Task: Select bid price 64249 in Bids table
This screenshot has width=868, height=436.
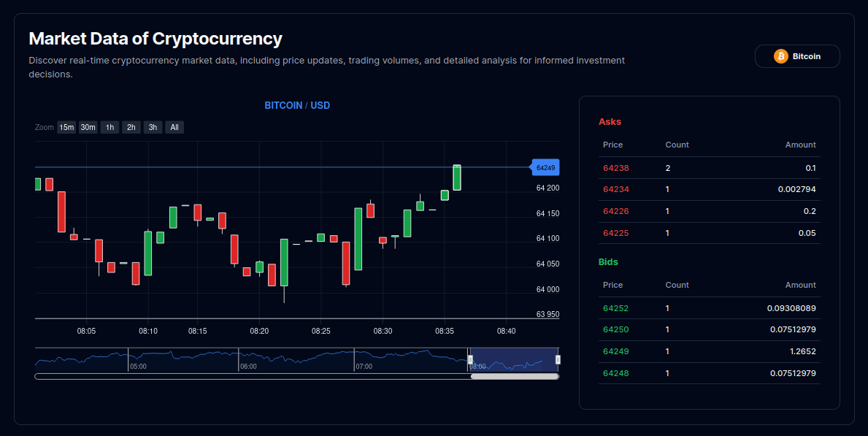Action: click(x=615, y=351)
